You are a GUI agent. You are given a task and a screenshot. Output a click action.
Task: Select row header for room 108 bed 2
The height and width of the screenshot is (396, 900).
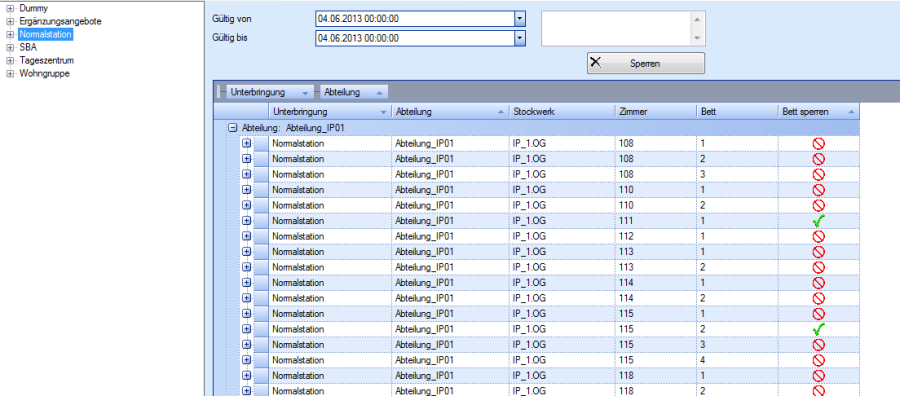tap(261, 158)
